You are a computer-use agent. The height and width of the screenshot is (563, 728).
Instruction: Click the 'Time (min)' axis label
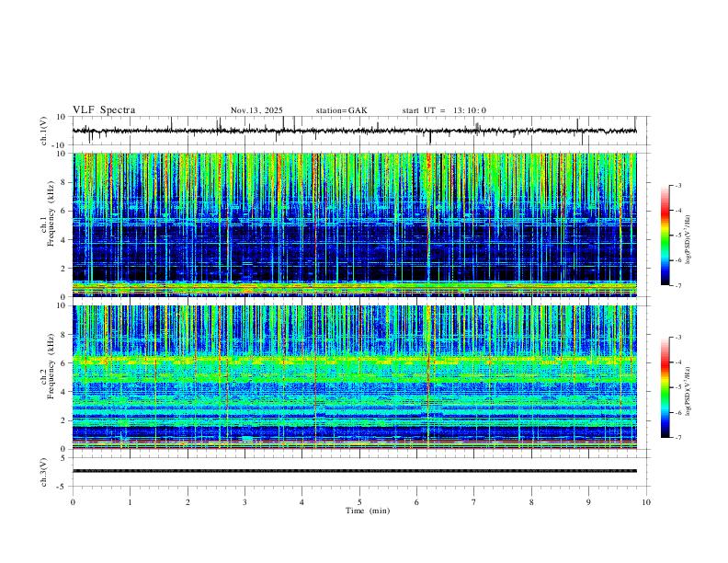[x=368, y=511]
